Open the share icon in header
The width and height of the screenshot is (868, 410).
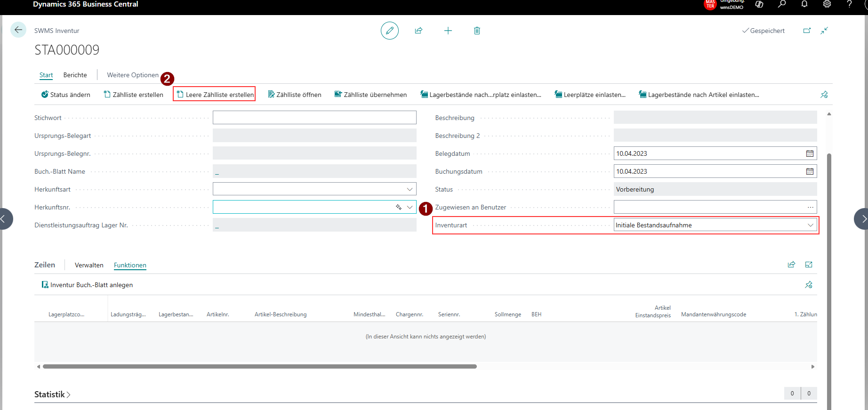[x=418, y=31]
